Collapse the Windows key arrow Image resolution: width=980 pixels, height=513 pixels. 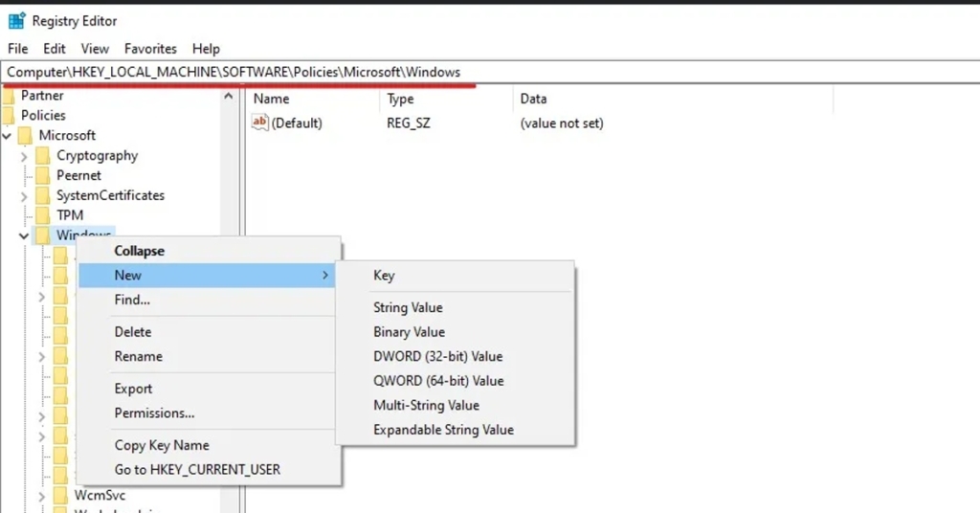point(24,236)
